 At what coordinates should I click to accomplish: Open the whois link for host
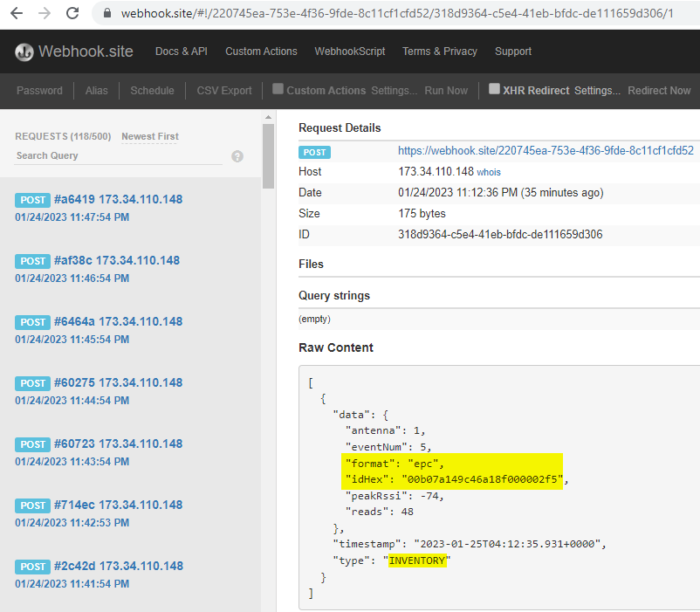489,172
